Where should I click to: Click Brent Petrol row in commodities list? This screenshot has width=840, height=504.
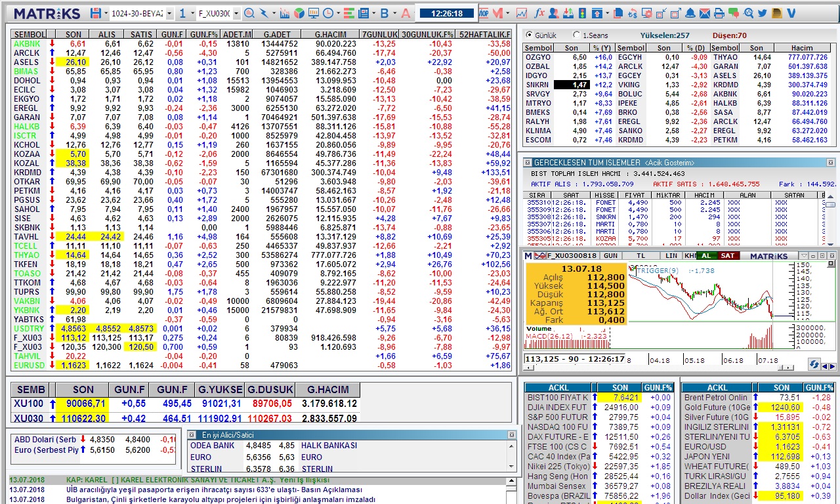tap(758, 397)
